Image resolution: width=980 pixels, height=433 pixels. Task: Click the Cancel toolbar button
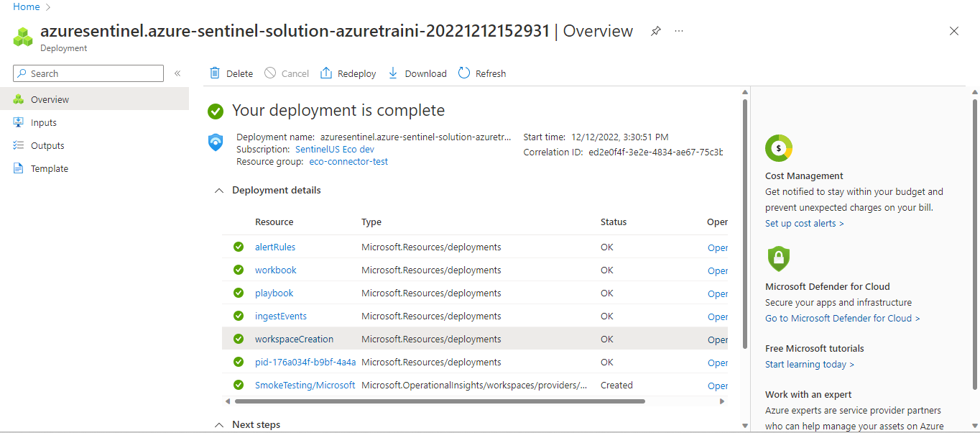tap(287, 73)
